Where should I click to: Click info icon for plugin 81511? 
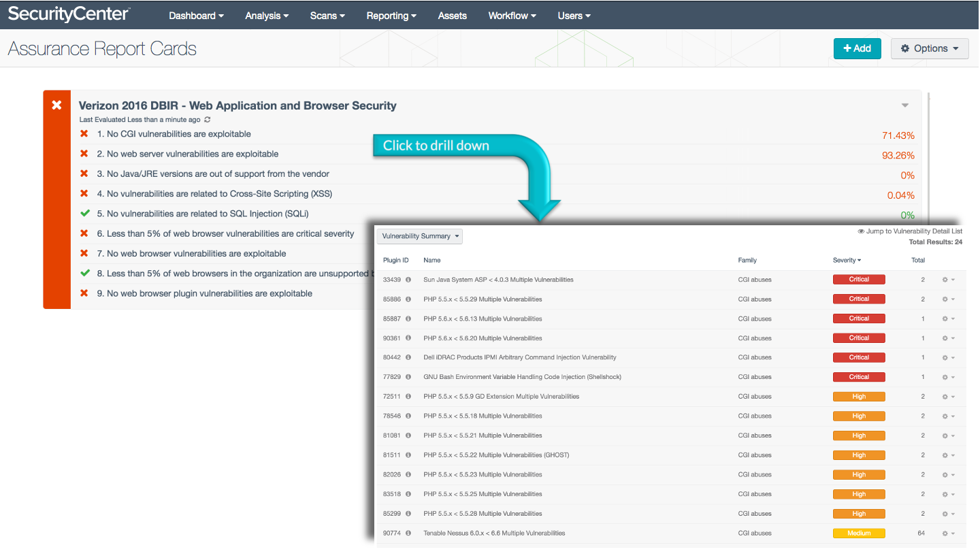(408, 455)
